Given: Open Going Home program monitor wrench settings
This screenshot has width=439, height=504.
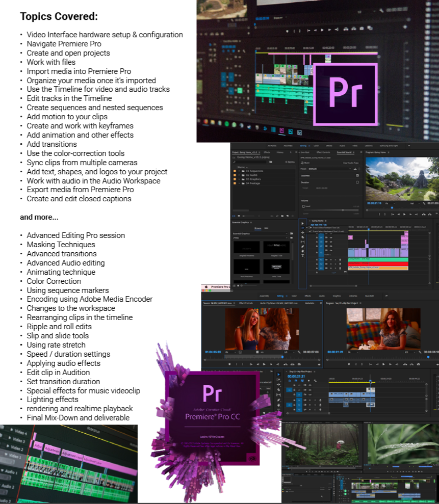Looking at the screenshot, I should tap(424, 203).
